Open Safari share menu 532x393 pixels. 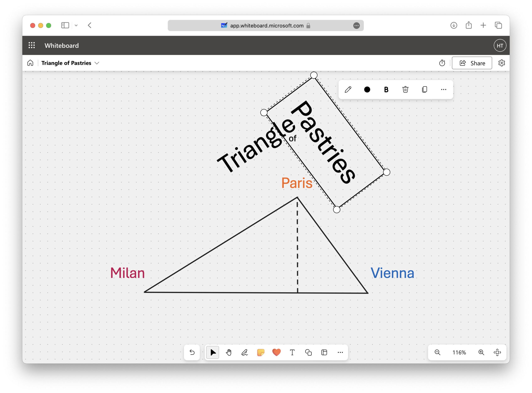point(468,25)
